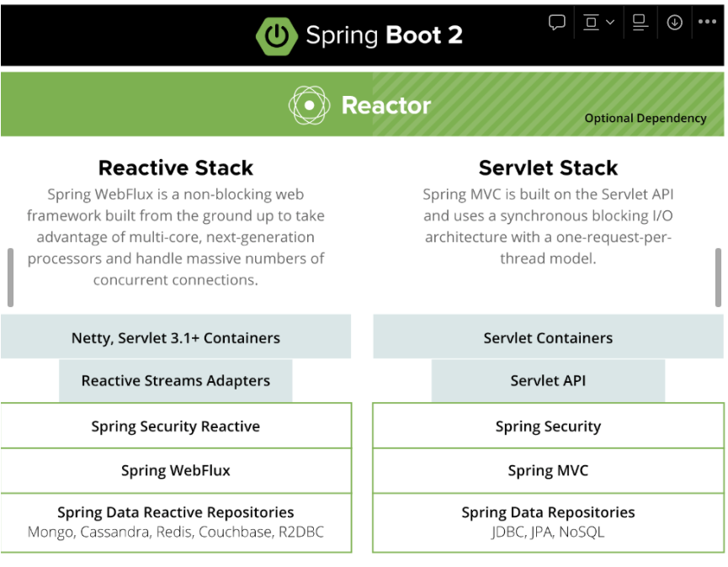Click the 'Servlet API' box
This screenshot has width=728, height=567.
[x=549, y=380]
